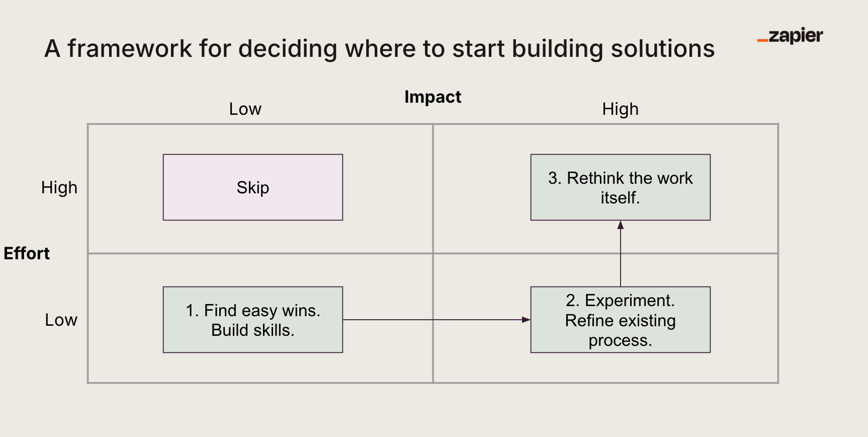Screen dimensions: 868x437
Task: Click the High label on Effort axis
Action: point(59,188)
